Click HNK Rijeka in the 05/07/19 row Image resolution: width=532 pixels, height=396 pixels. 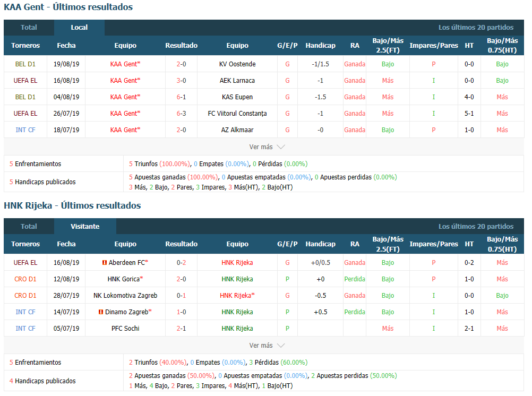click(237, 329)
